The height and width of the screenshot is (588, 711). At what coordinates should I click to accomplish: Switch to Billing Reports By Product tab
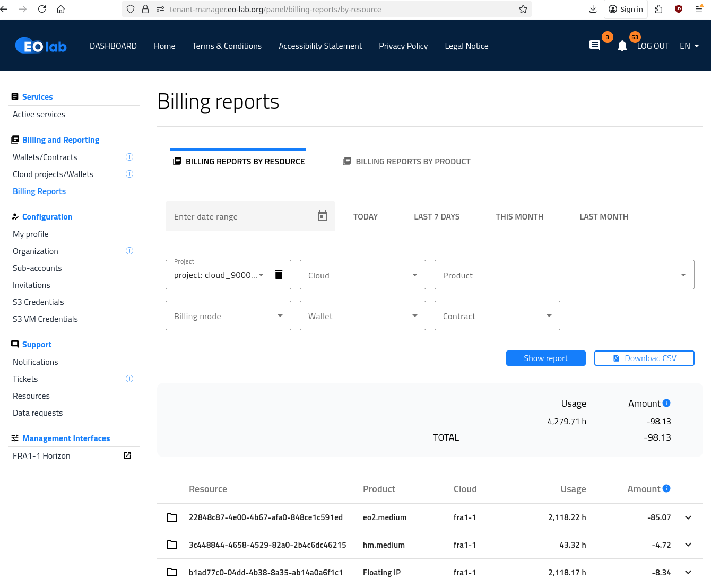click(407, 162)
